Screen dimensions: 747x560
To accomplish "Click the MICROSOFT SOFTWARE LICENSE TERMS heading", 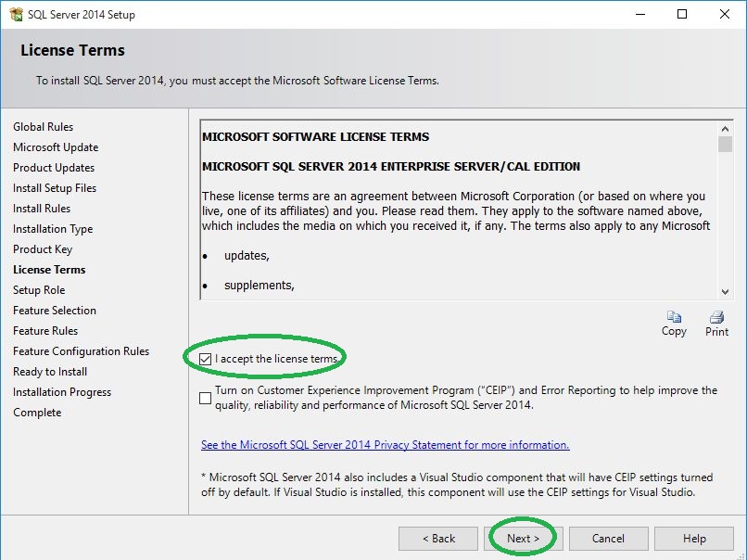I will click(315, 137).
